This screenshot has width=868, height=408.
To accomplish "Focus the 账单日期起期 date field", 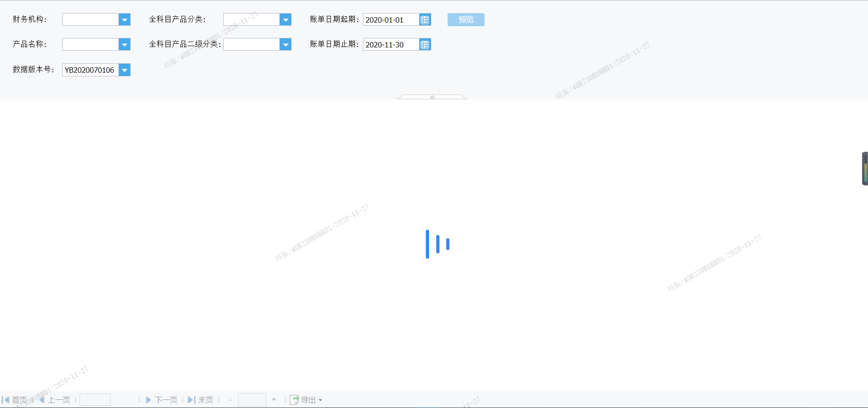I will pos(391,19).
